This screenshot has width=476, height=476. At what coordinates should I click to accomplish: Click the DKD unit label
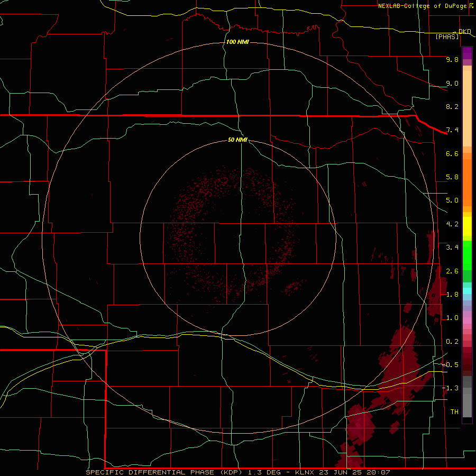coord(465,31)
